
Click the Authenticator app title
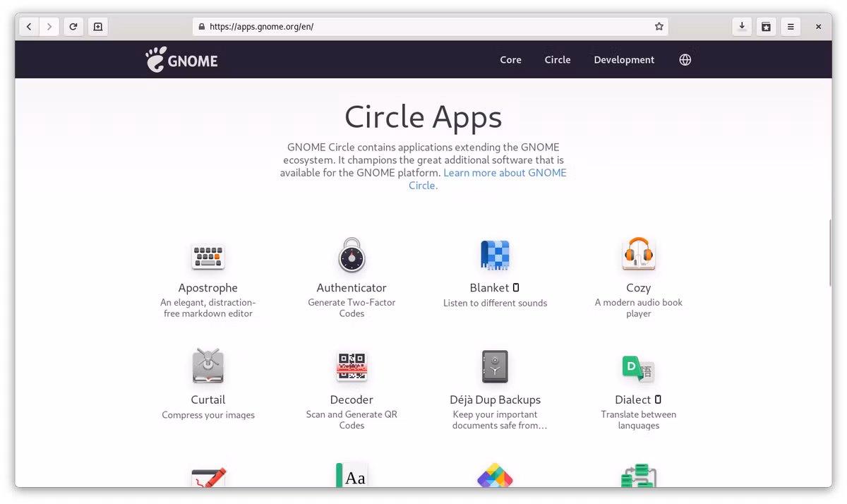click(352, 288)
